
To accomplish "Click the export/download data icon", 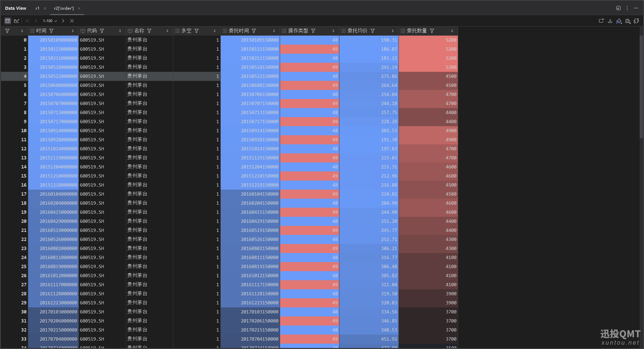I will pos(610,21).
